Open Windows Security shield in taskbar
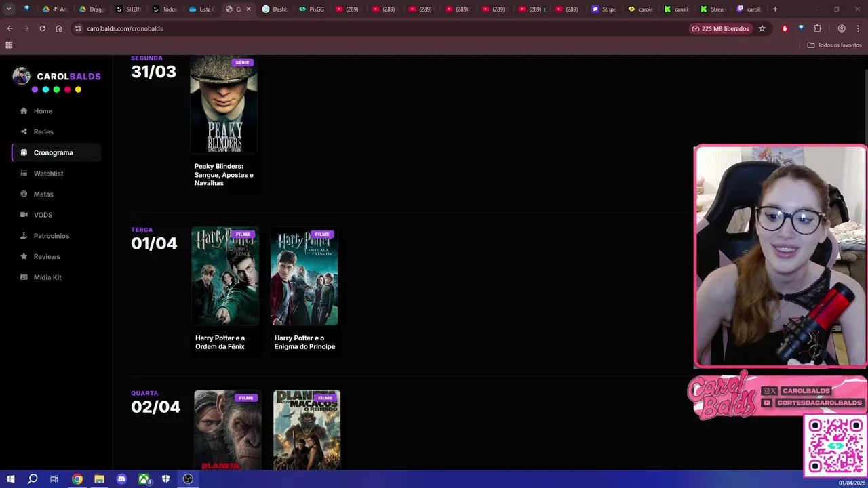868x488 pixels. click(x=165, y=479)
